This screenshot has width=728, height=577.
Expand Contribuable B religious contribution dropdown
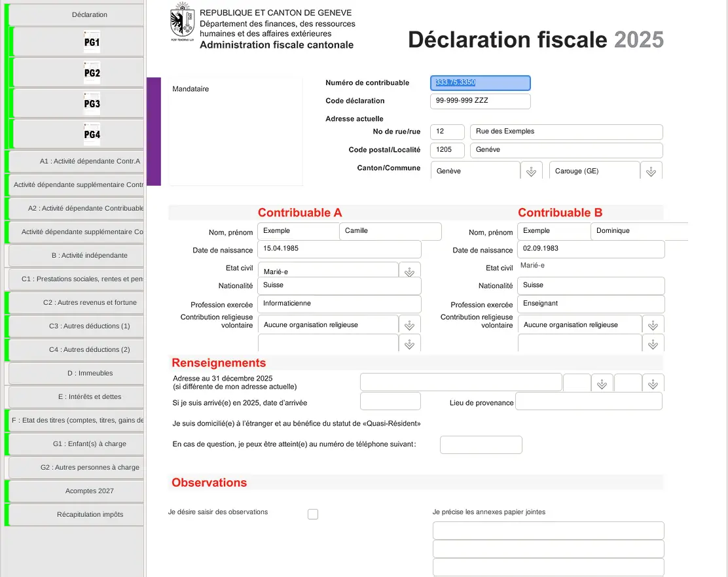click(653, 324)
